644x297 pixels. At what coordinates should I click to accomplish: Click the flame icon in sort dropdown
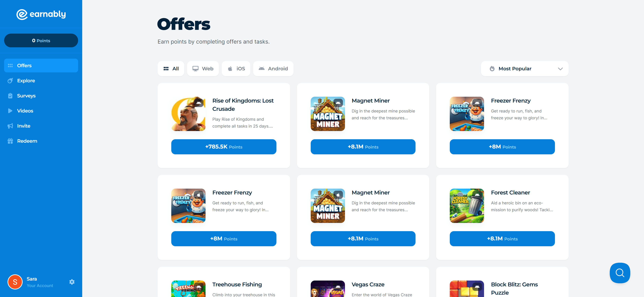[492, 69]
